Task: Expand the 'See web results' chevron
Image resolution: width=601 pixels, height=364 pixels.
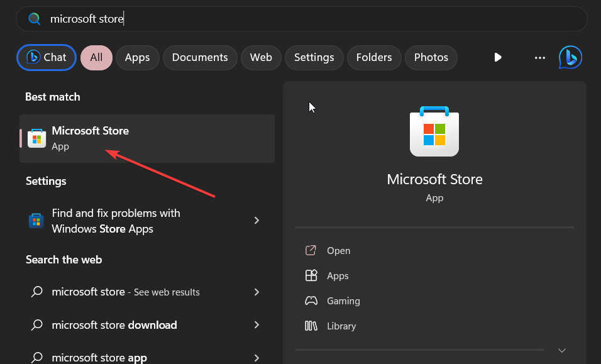Action: [256, 292]
